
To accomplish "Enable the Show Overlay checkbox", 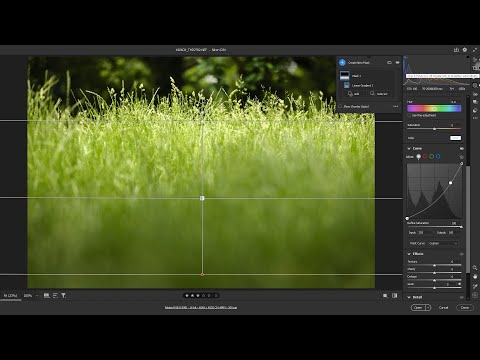I will tap(341, 106).
